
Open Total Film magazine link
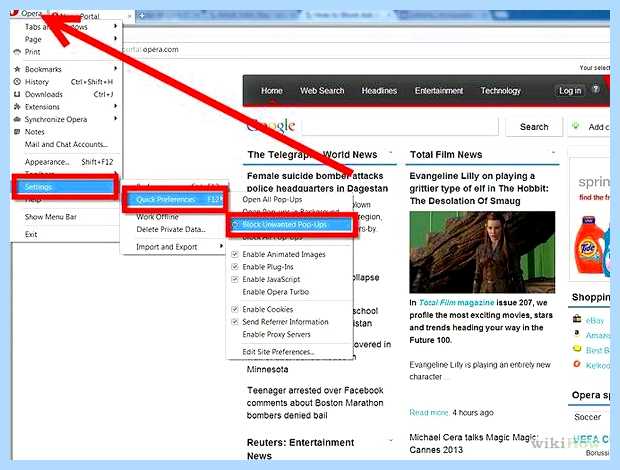(x=456, y=303)
